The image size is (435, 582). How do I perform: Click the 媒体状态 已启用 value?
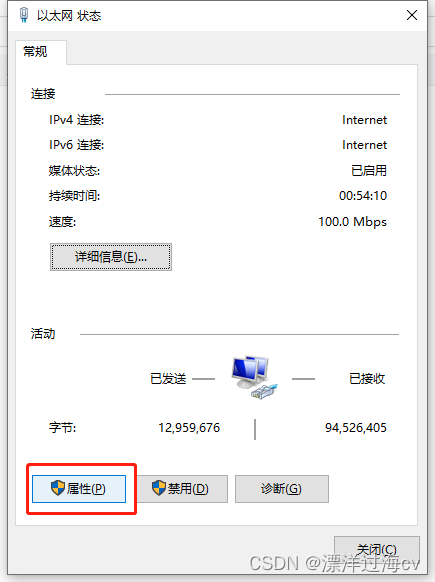pos(369,170)
